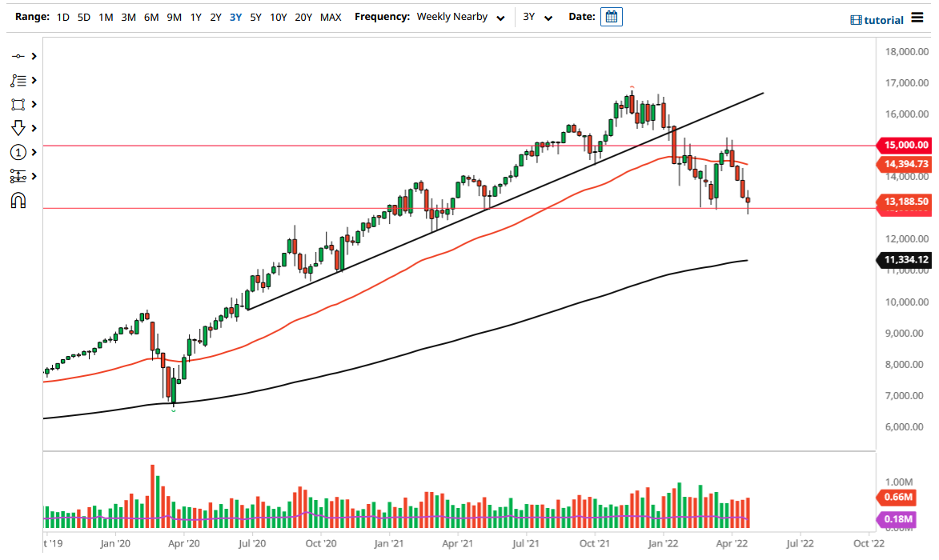Open the 3Y period dropdown

coord(536,17)
